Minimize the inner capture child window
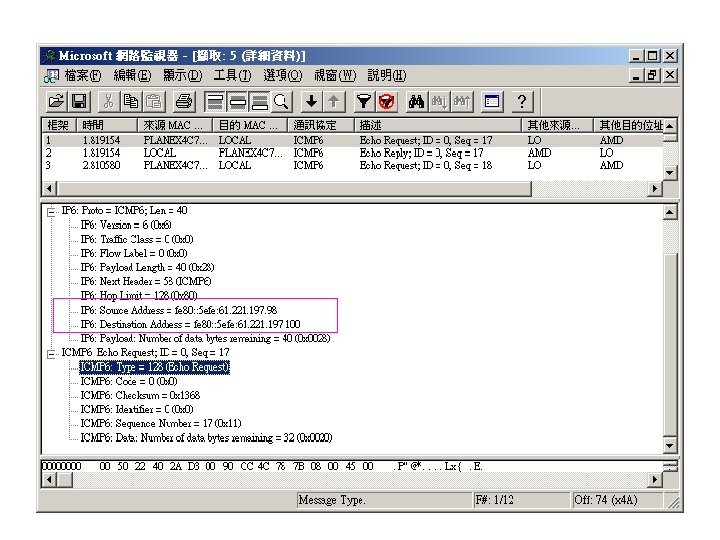 (x=636, y=75)
